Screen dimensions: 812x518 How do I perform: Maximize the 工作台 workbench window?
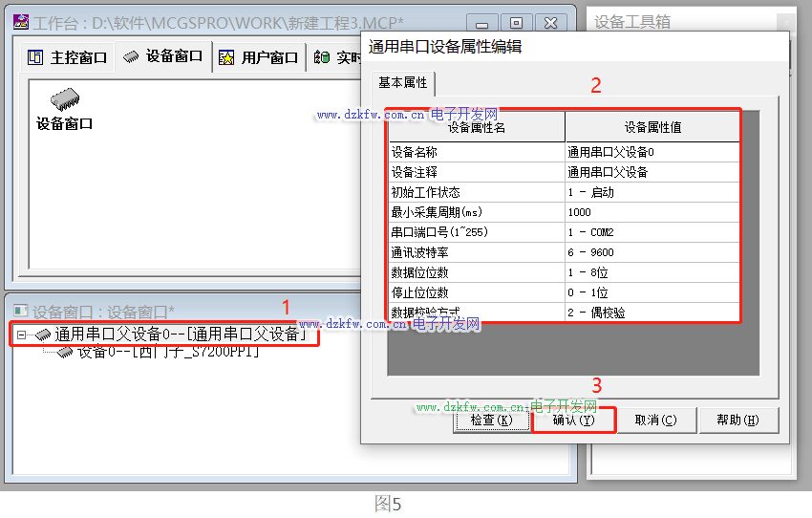click(516, 22)
